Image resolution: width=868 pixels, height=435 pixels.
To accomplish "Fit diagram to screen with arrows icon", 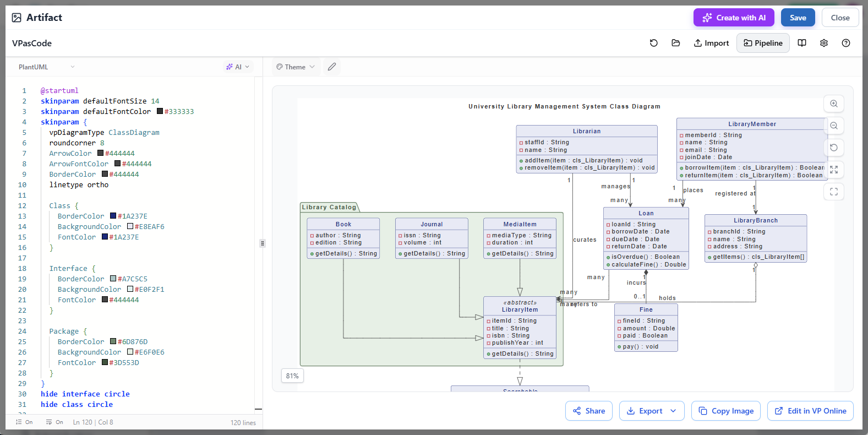I will coord(834,170).
